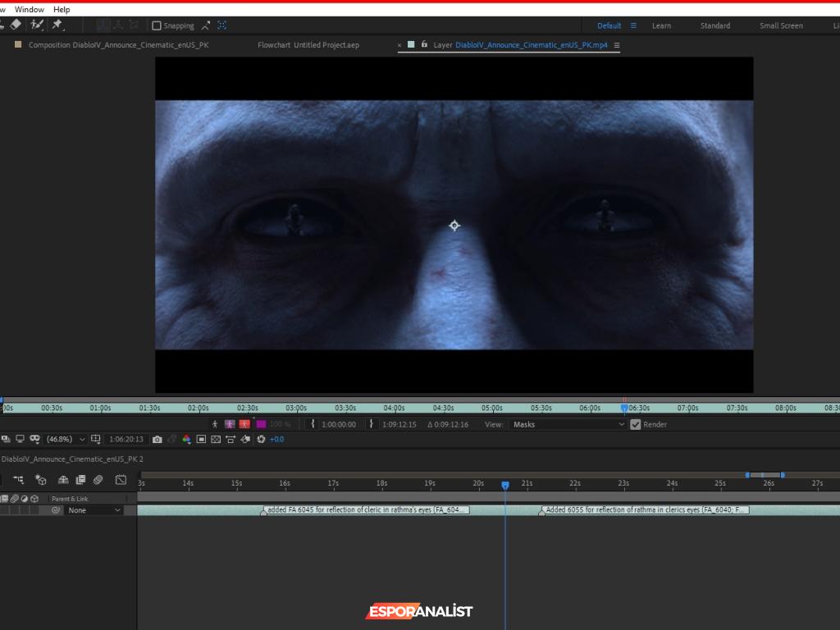840x630 pixels.
Task: Open the parent dropdown showing None
Action: pyautogui.click(x=94, y=510)
